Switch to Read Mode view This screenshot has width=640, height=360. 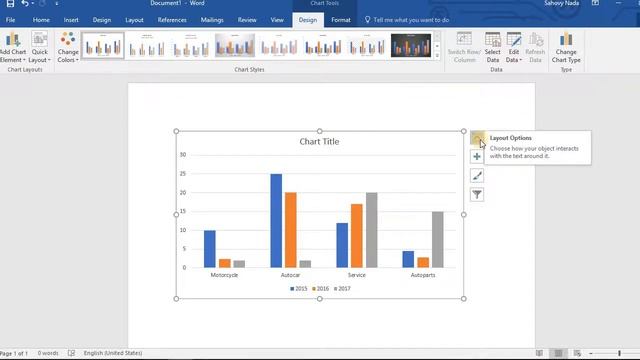(x=539, y=353)
